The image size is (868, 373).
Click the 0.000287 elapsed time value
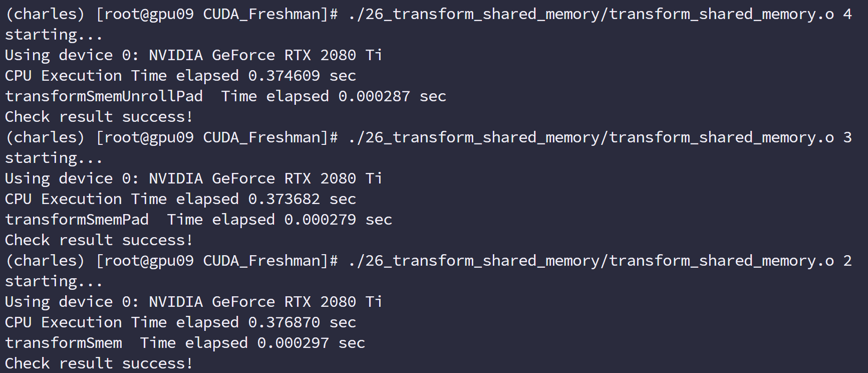coord(374,96)
